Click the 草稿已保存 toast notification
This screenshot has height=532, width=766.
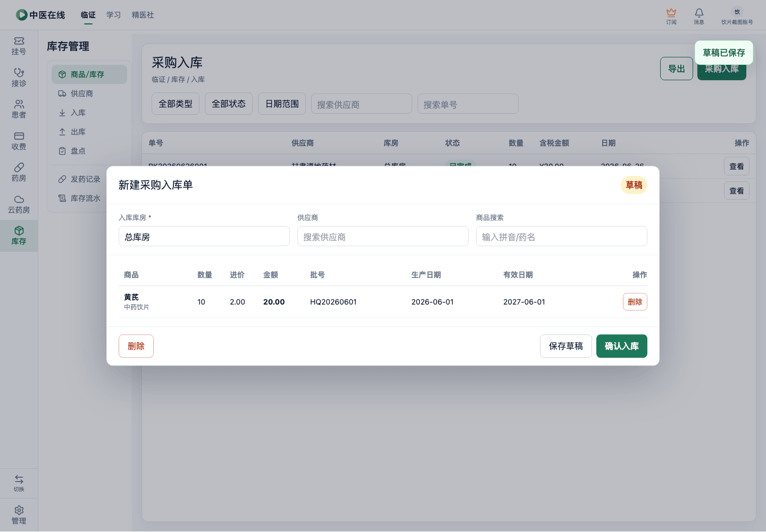[724, 53]
